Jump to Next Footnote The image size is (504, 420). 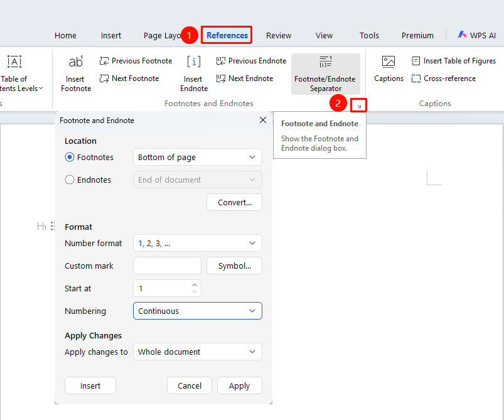coord(129,78)
